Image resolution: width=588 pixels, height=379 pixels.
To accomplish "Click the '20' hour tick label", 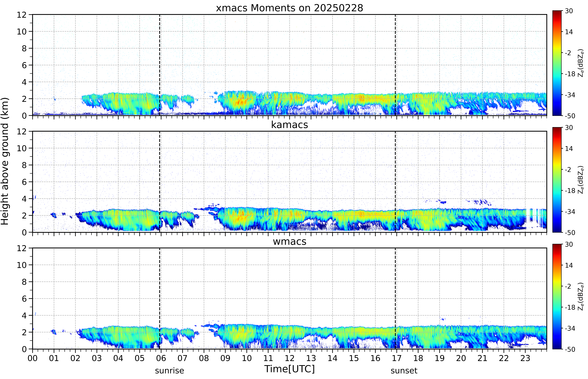I will (461, 358).
